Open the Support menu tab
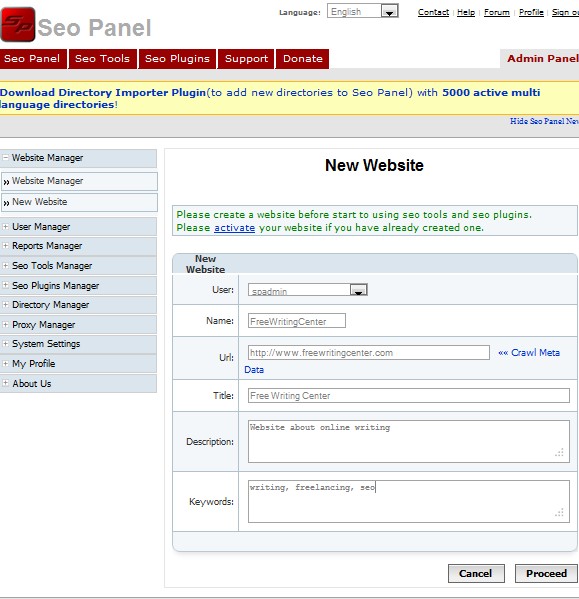The width and height of the screenshot is (579, 599). 246,59
